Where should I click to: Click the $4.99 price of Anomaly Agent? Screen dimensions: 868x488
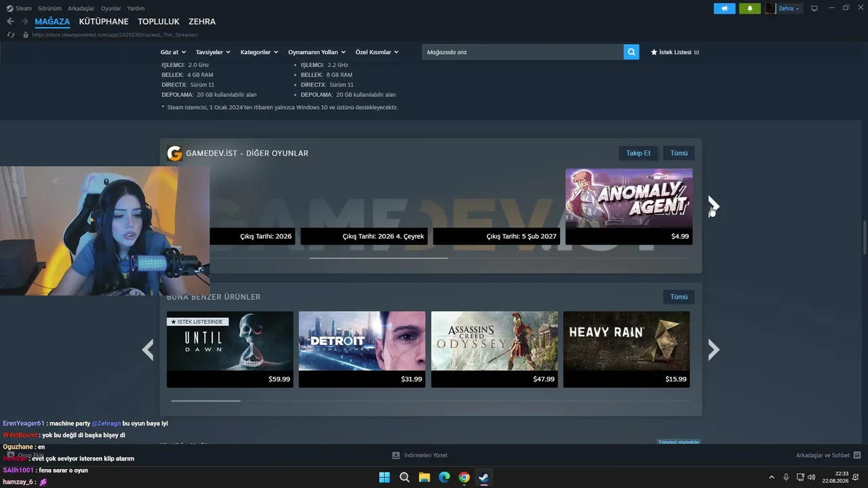[680, 237]
